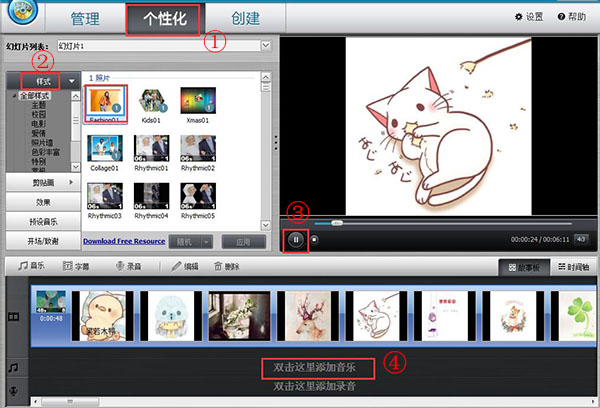Open the Download Free Resource link
This screenshot has height=408, width=600.
[124, 241]
